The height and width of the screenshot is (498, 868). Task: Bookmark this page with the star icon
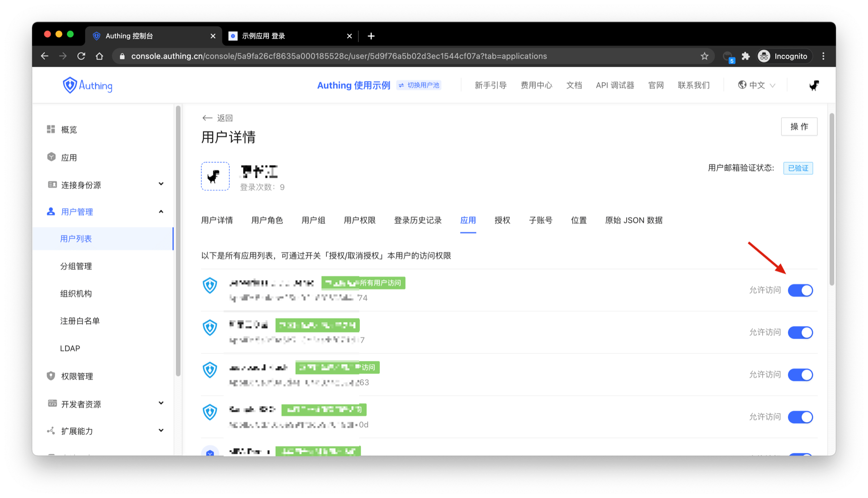click(704, 56)
